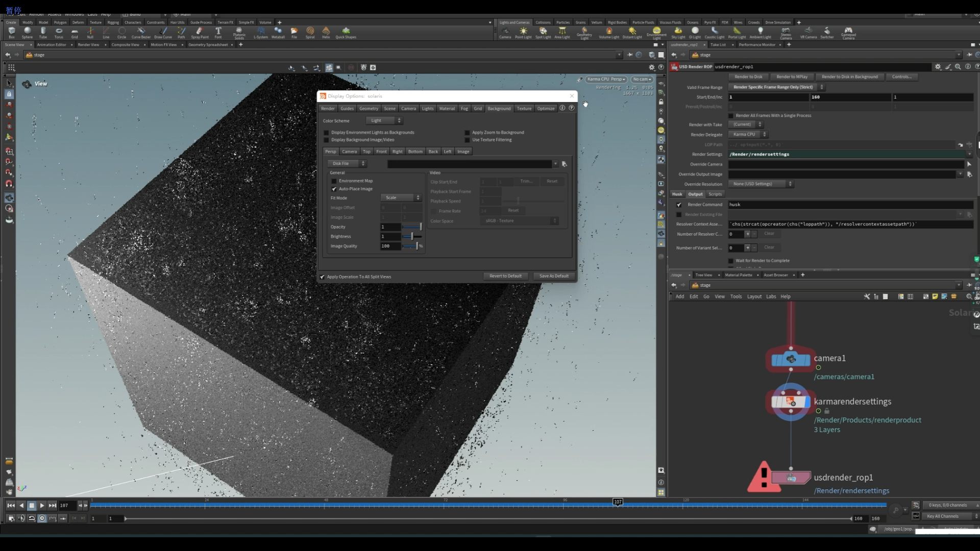Switch to the Background tab in Display Options

pos(499,108)
